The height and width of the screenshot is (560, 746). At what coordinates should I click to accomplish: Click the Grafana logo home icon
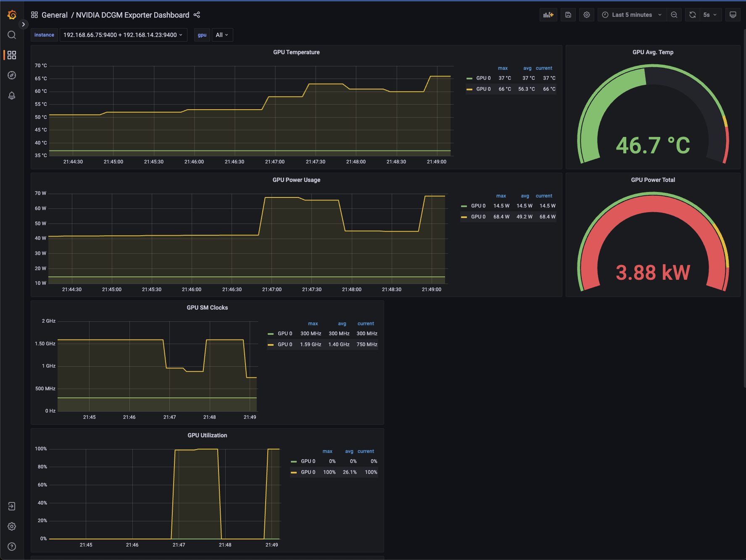pos(12,15)
